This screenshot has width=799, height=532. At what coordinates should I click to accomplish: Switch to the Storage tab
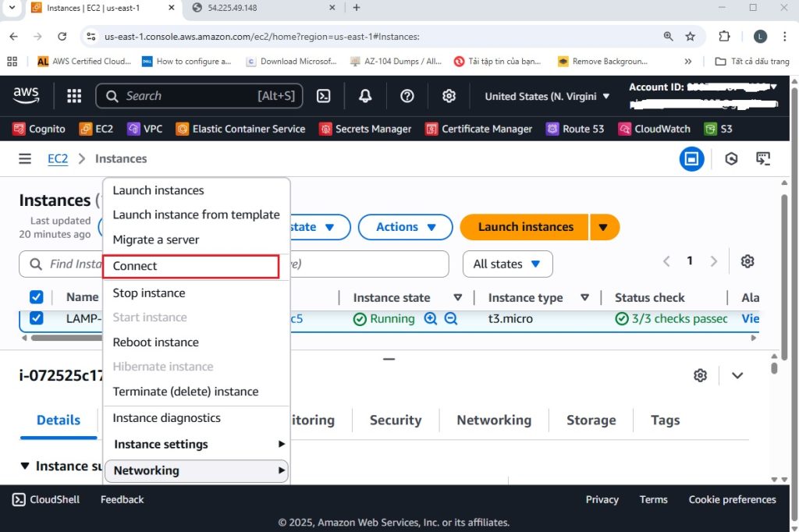[x=591, y=420]
